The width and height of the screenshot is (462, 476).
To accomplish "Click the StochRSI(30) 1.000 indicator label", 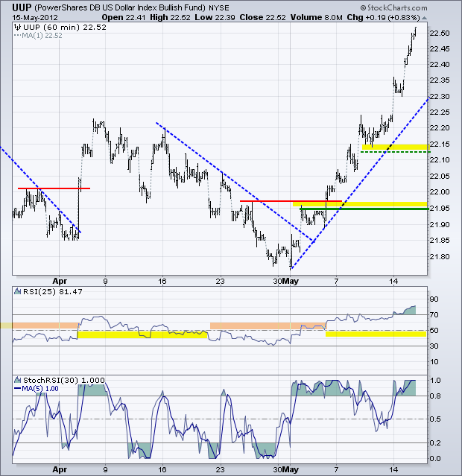I will 64,380.
